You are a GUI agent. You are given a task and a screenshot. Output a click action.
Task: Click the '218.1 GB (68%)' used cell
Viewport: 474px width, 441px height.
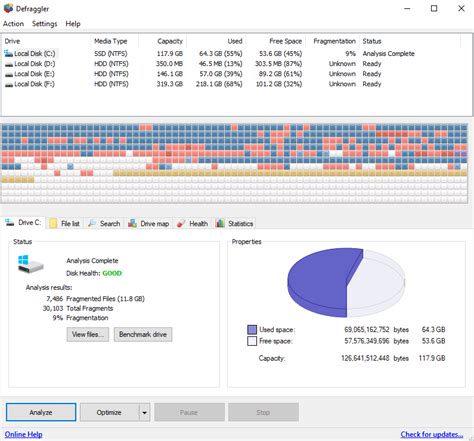pos(219,84)
